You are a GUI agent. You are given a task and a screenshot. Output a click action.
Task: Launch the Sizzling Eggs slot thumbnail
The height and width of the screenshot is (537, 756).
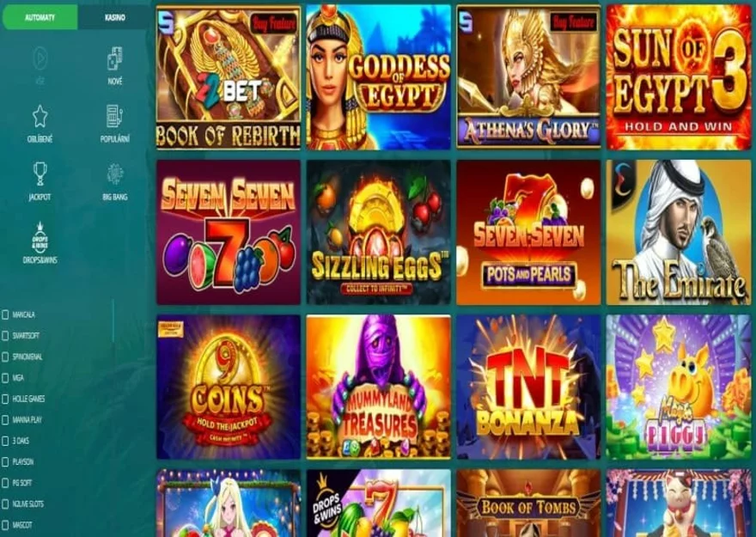[379, 232]
